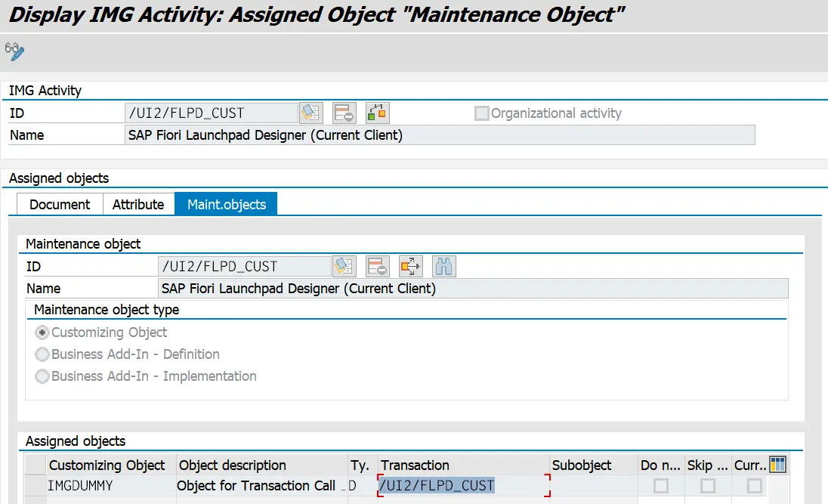Click the empty Subobject cell of IMGDUMMY

coord(594,486)
